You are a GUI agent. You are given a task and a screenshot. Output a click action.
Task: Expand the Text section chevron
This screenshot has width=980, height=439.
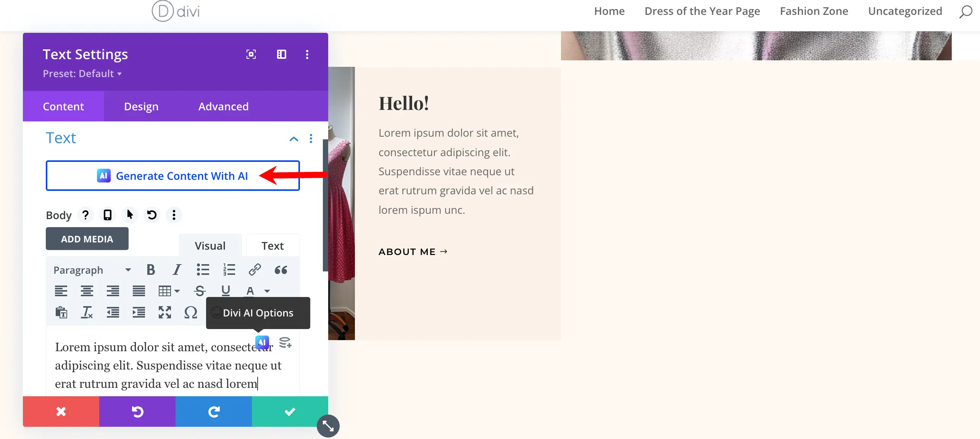click(294, 138)
